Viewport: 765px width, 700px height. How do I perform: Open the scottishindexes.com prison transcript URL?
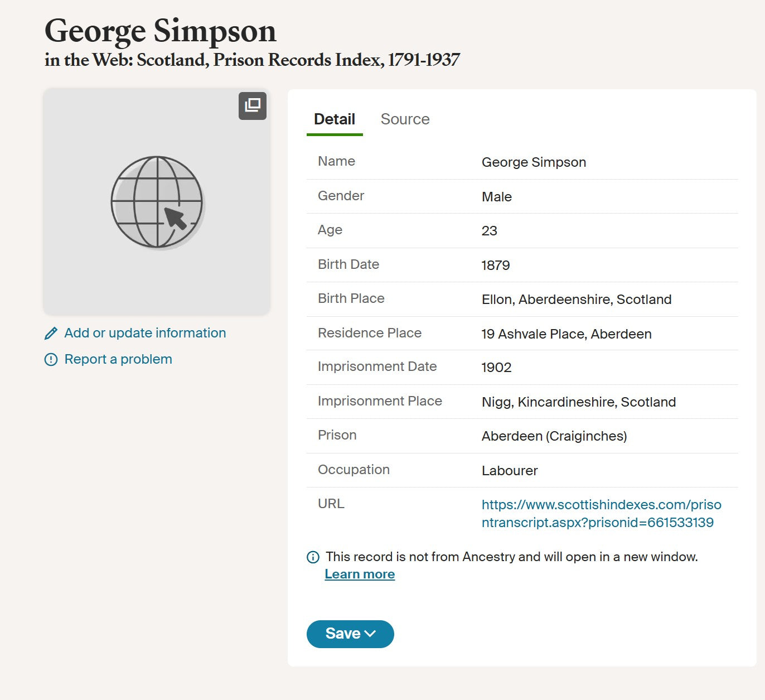click(x=601, y=514)
